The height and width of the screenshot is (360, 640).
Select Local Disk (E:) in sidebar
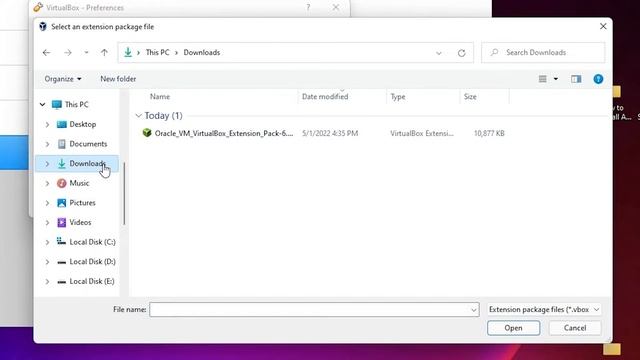92,281
